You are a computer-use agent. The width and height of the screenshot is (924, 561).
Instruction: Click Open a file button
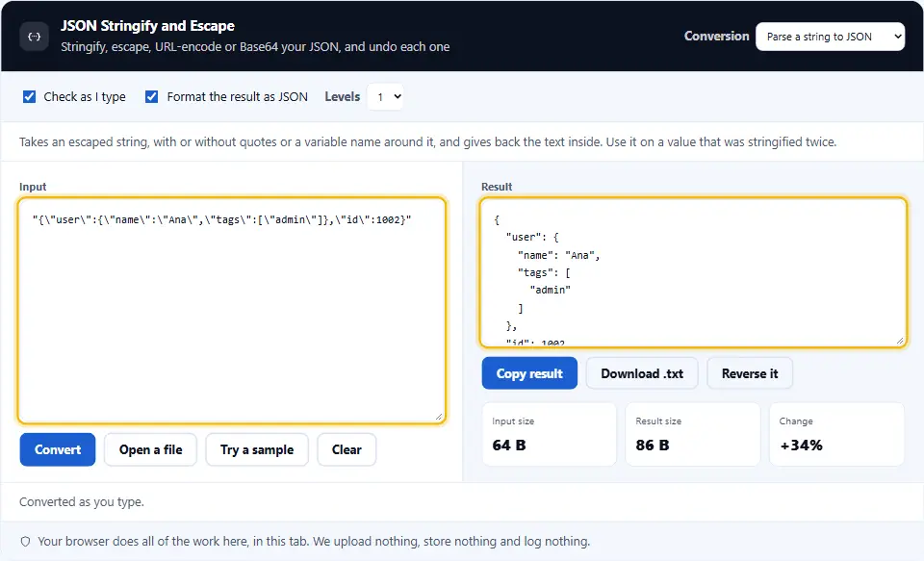tap(150, 449)
